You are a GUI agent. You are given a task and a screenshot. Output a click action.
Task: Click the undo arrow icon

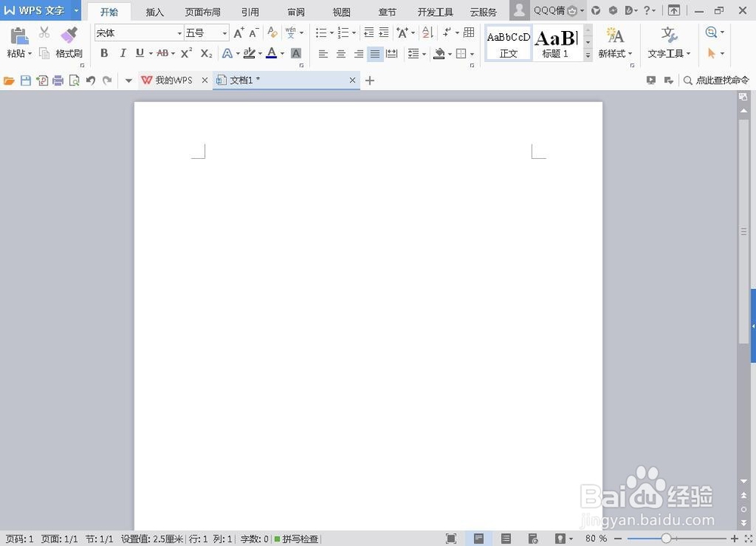(x=91, y=81)
